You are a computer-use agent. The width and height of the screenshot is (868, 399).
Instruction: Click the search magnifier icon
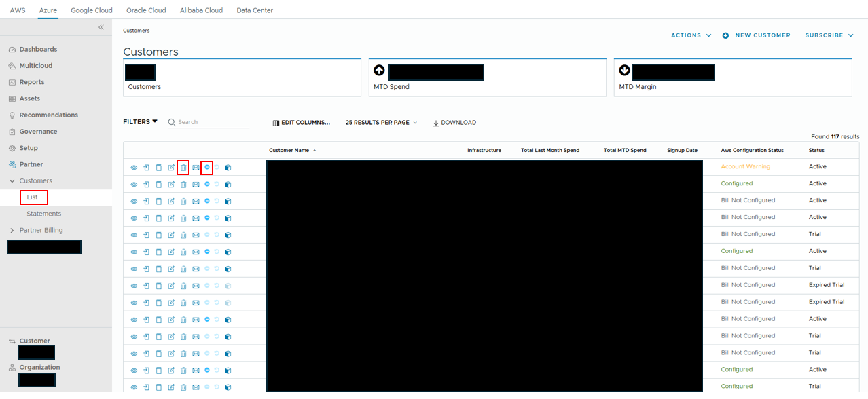(x=172, y=123)
